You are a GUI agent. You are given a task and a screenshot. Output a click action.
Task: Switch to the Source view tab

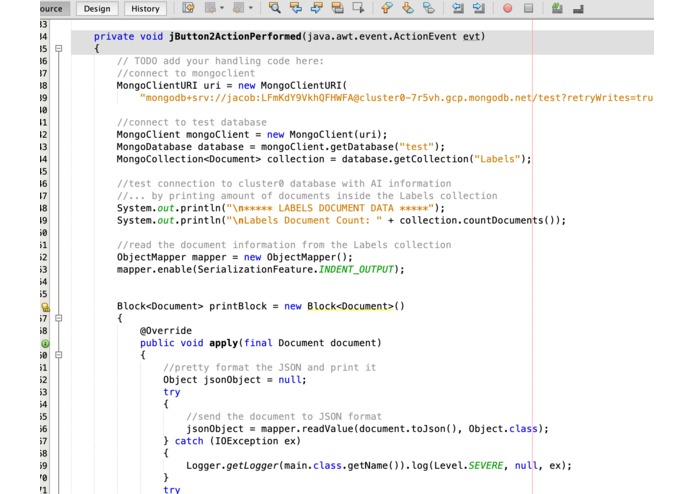(54, 9)
